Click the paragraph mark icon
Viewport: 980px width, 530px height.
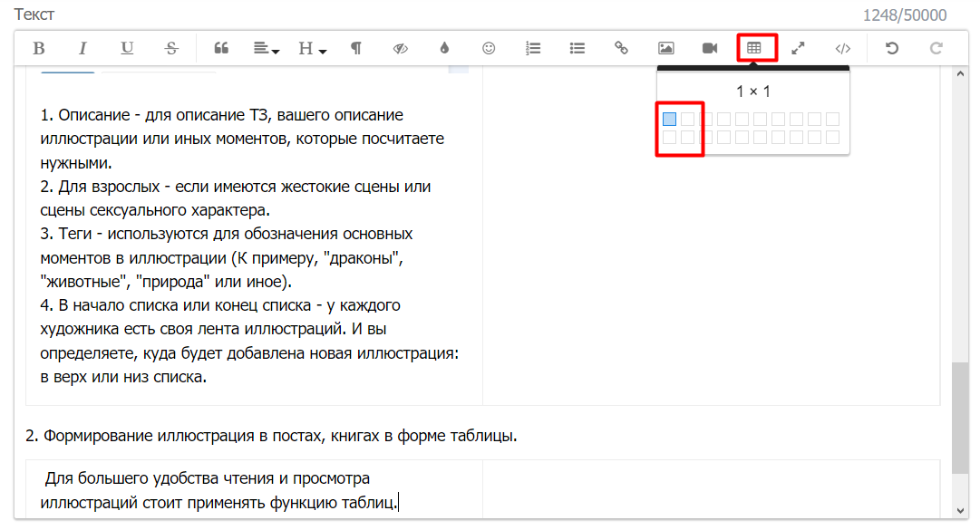(x=356, y=49)
